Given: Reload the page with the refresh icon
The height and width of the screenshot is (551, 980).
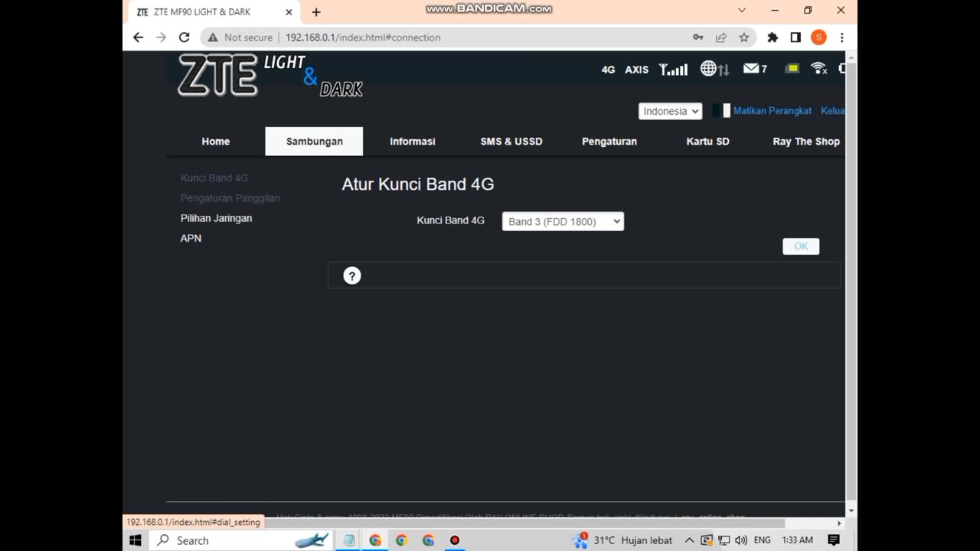Looking at the screenshot, I should (x=184, y=37).
